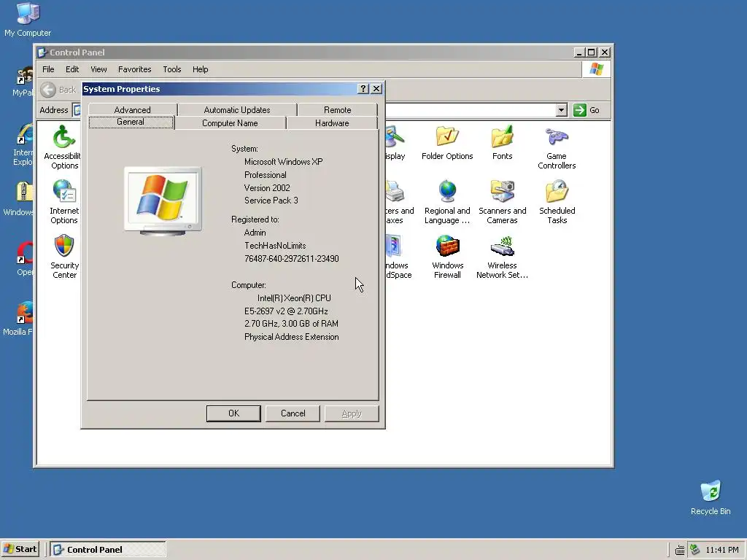Click the product ID 76487-640-2972611-23490
The height and width of the screenshot is (560, 747).
tap(292, 259)
